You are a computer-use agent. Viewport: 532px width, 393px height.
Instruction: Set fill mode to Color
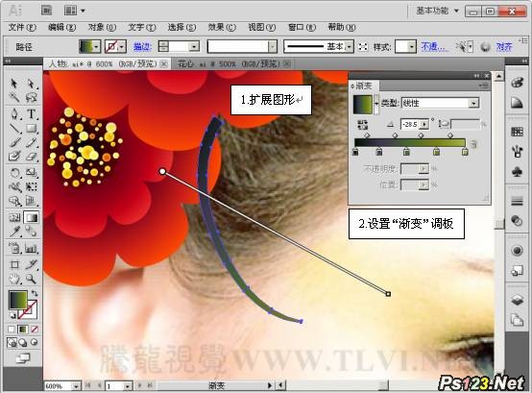(x=12, y=330)
